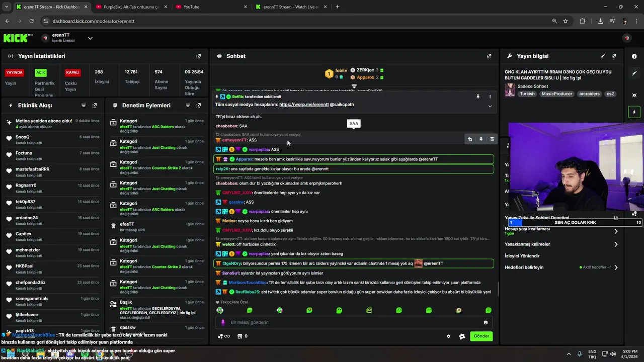Expand the erennTT channel switcher dropdown
The height and width of the screenshot is (362, 644).
pos(90,38)
